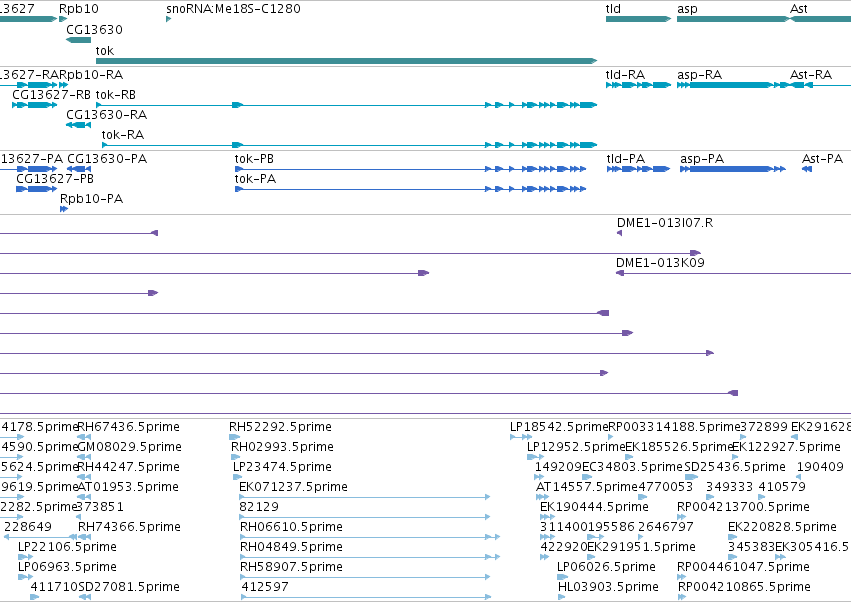Click the RP004210865.5prime EST label
Image resolution: width=851 pixels, height=602 pixels.
(x=744, y=587)
